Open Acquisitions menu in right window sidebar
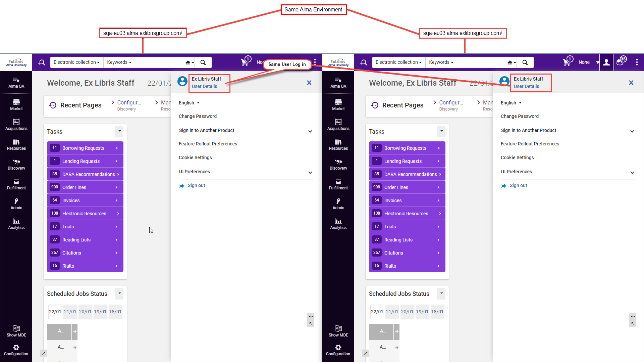644x362 pixels. (x=338, y=125)
